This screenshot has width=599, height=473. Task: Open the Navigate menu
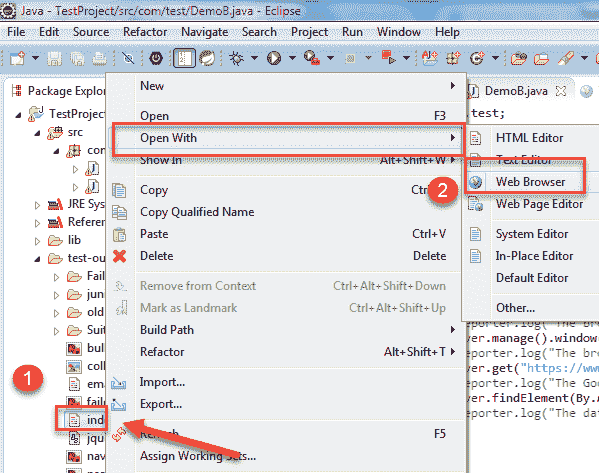point(204,32)
